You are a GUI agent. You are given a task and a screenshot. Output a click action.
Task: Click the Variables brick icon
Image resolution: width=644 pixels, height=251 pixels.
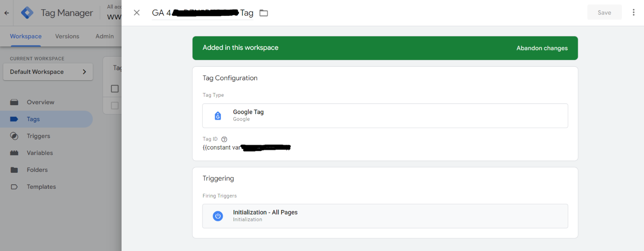[x=14, y=153]
